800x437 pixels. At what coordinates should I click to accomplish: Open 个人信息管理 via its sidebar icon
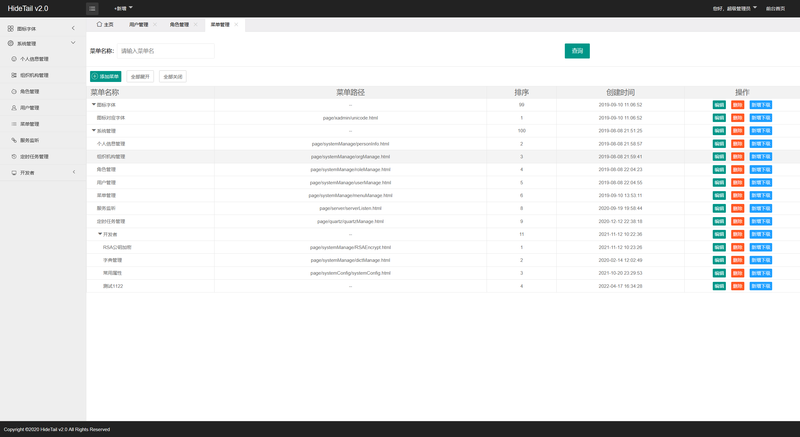coord(14,59)
